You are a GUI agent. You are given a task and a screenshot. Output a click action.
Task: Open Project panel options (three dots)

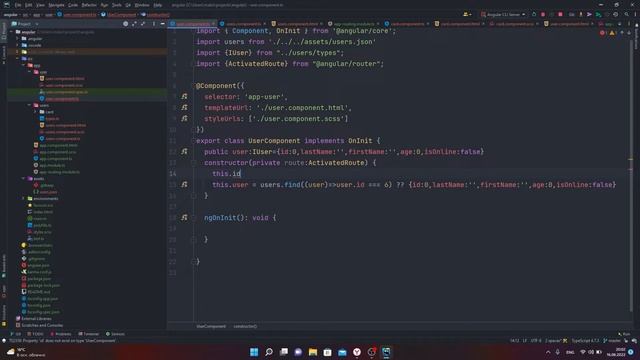click(153, 24)
